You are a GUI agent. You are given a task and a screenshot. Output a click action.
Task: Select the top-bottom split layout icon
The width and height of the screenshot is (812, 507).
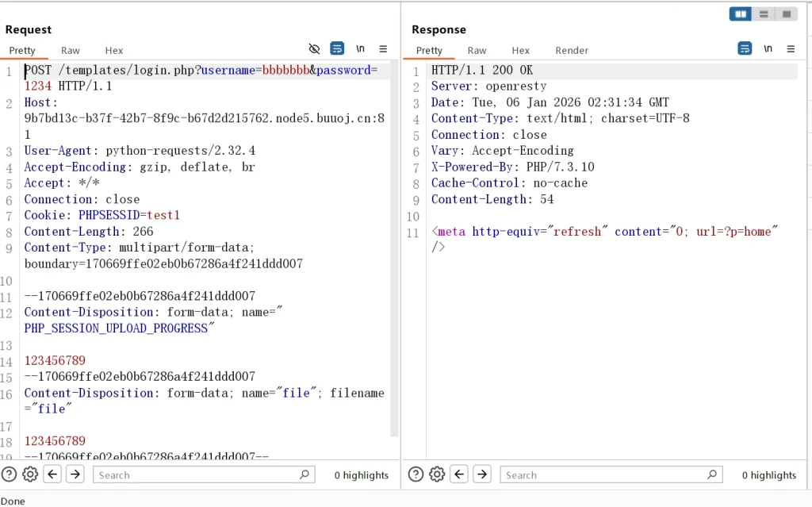763,14
